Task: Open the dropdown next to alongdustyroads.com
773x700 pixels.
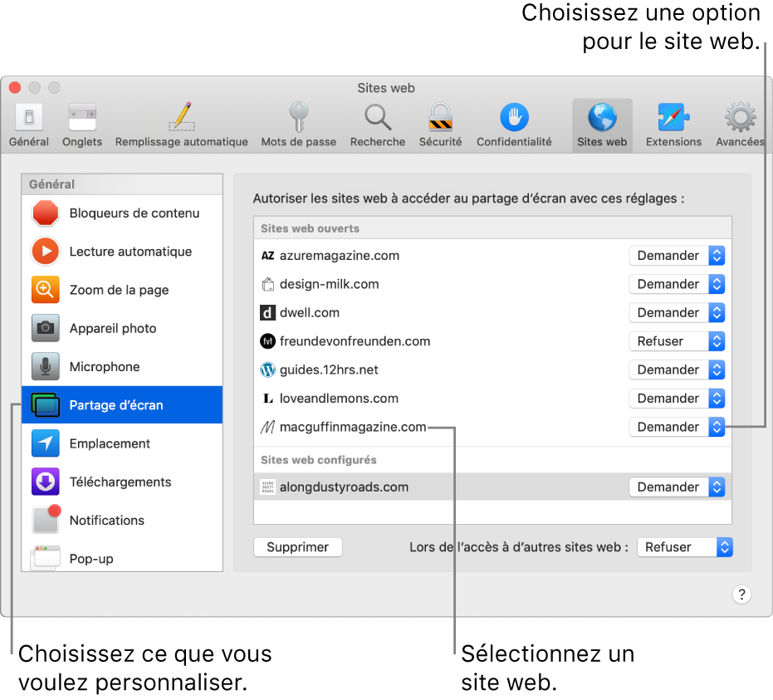Action: (x=677, y=487)
